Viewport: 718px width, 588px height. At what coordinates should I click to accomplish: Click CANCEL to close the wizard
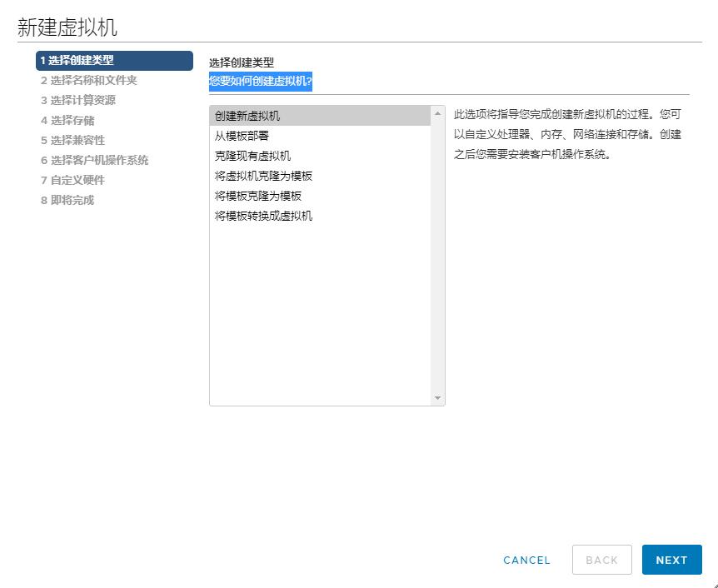click(526, 560)
